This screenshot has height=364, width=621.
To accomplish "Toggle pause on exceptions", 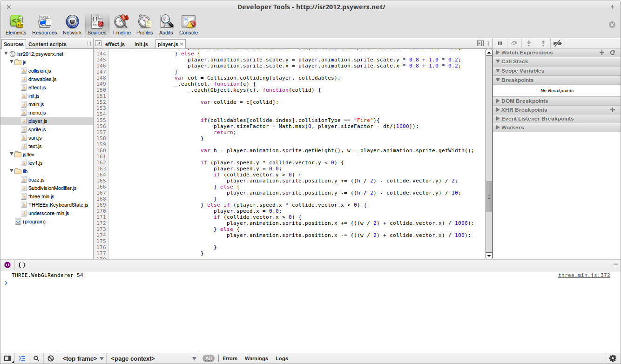I will (x=7, y=264).
